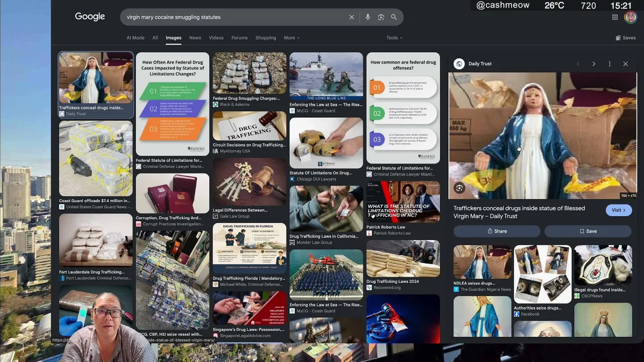Open the "Authorities seize drugs" related image
Viewport: 644px width, 362px height.
coord(542,275)
